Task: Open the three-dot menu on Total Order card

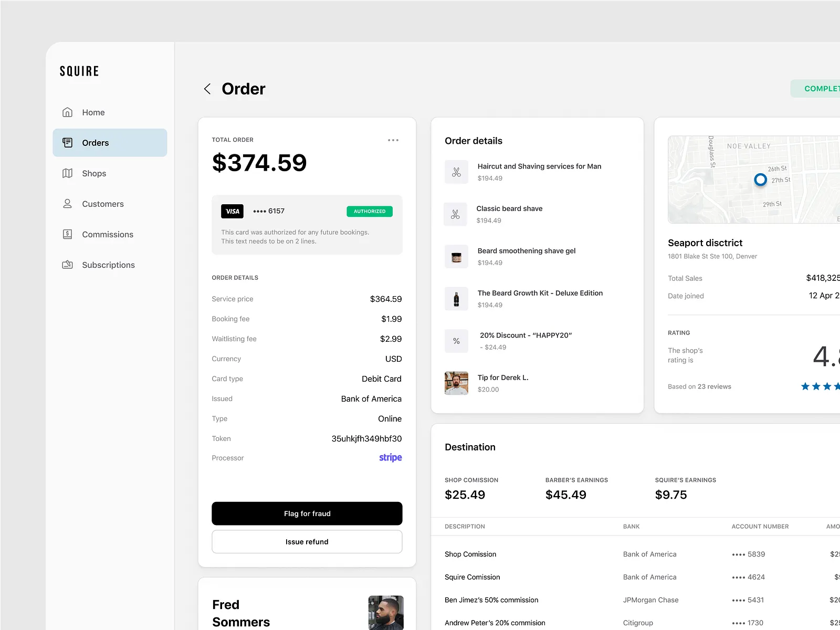Action: click(x=393, y=140)
